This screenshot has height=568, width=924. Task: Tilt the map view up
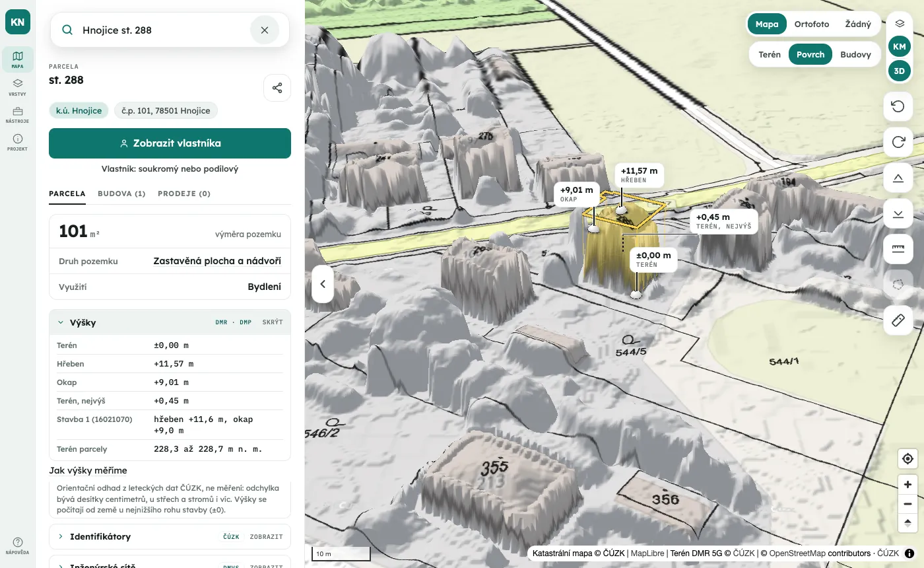pyautogui.click(x=898, y=178)
